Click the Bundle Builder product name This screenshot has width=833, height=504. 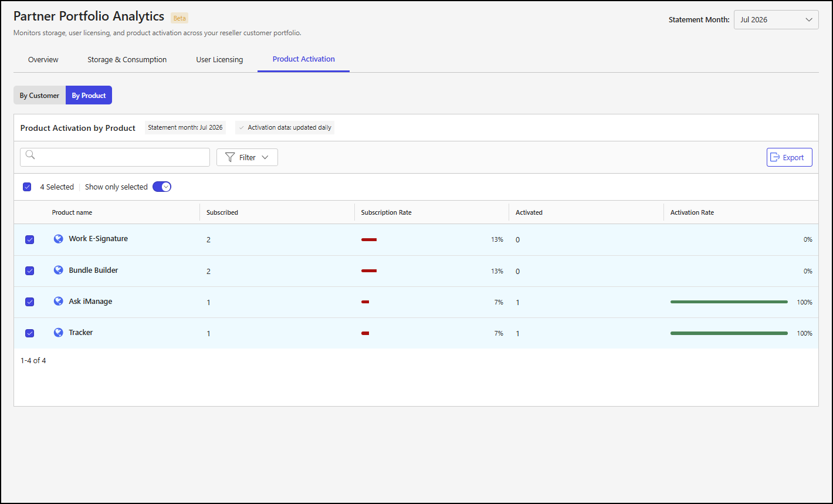coord(93,270)
